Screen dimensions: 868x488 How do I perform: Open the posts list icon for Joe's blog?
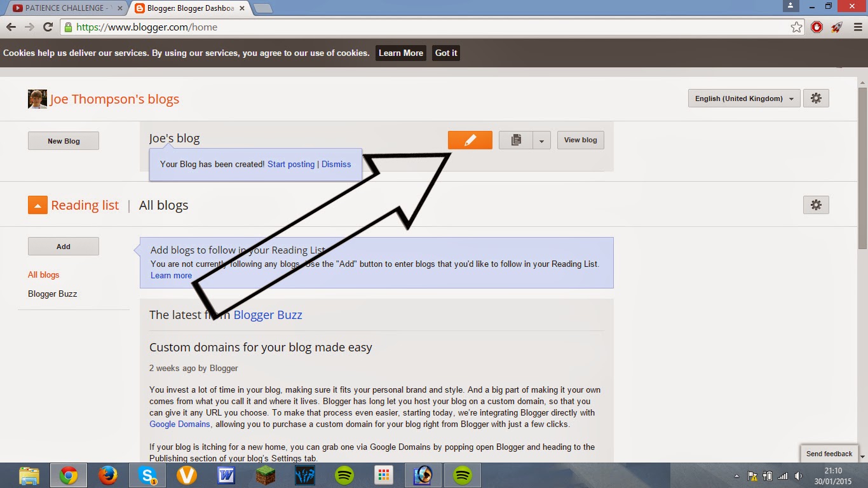point(516,140)
